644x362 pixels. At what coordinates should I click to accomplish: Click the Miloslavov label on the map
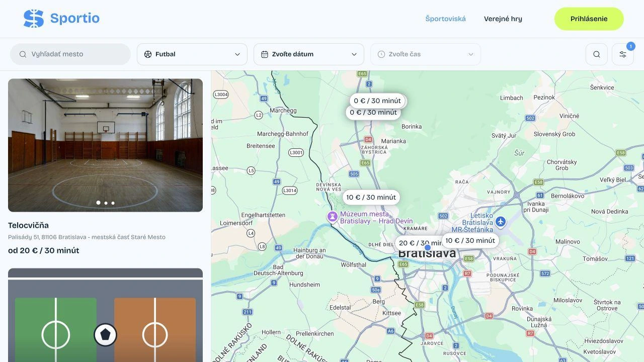pyautogui.click(x=568, y=300)
